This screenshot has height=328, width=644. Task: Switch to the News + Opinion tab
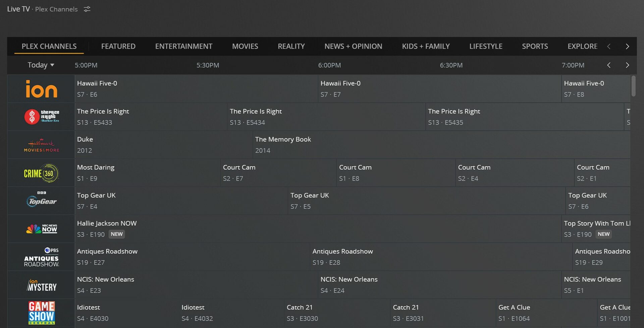(x=353, y=46)
